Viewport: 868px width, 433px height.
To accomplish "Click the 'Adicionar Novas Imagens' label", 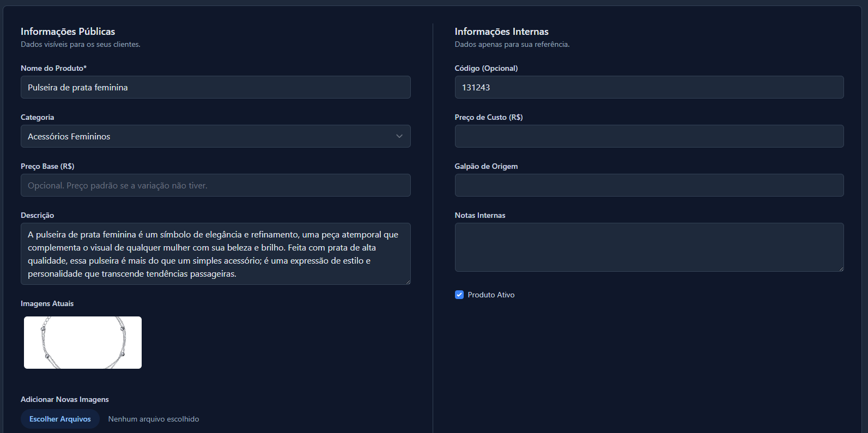I will (65, 399).
